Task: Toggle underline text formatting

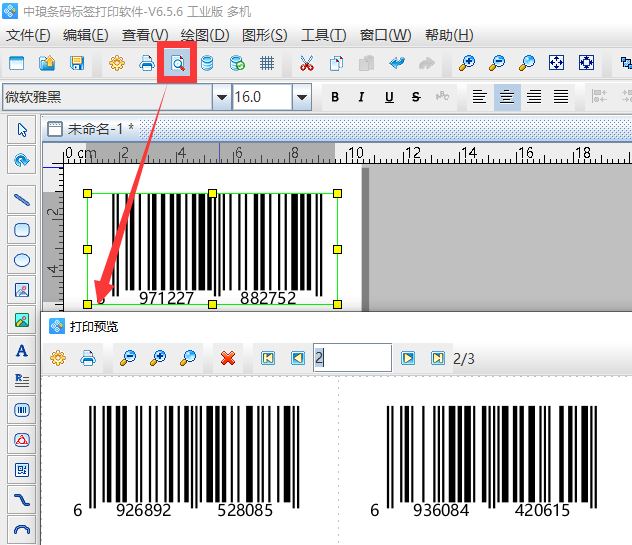Action: tap(389, 97)
